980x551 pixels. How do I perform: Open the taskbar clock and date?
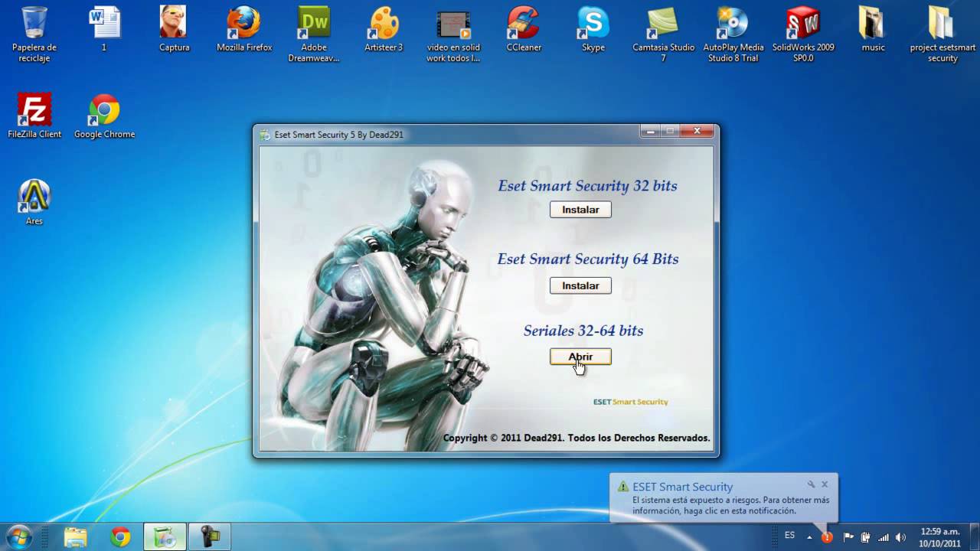[939, 537]
